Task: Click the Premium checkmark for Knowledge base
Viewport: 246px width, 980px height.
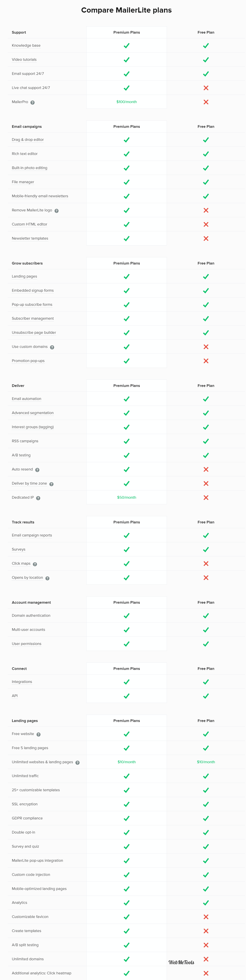Action: tap(126, 46)
